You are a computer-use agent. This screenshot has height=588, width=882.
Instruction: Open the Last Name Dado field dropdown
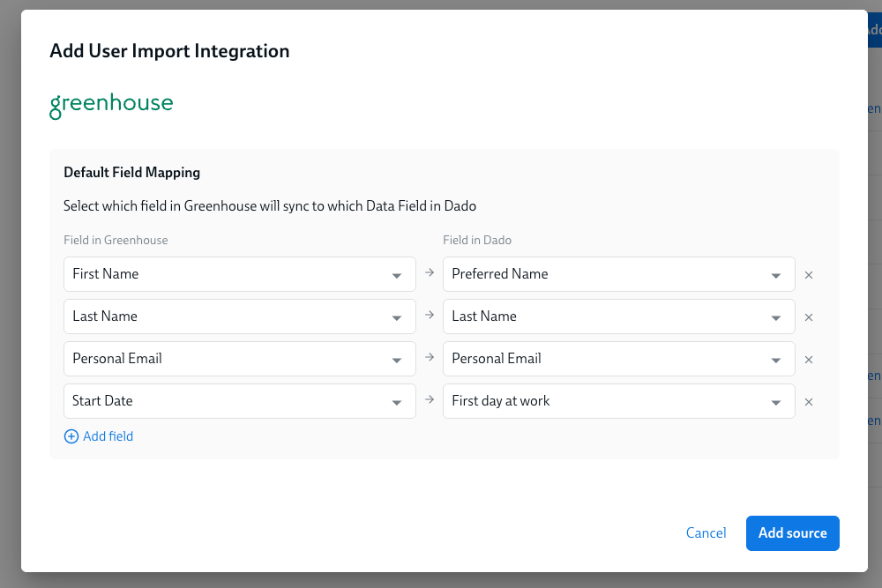pos(619,316)
